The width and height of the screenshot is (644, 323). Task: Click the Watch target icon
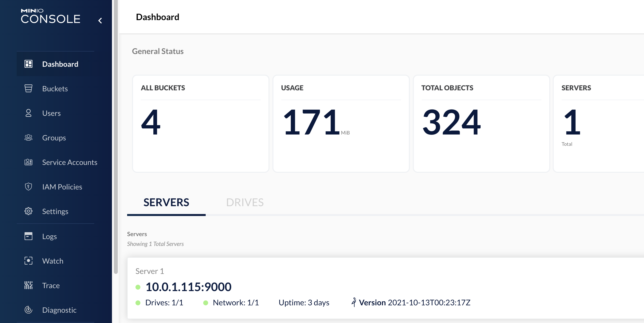click(x=28, y=260)
